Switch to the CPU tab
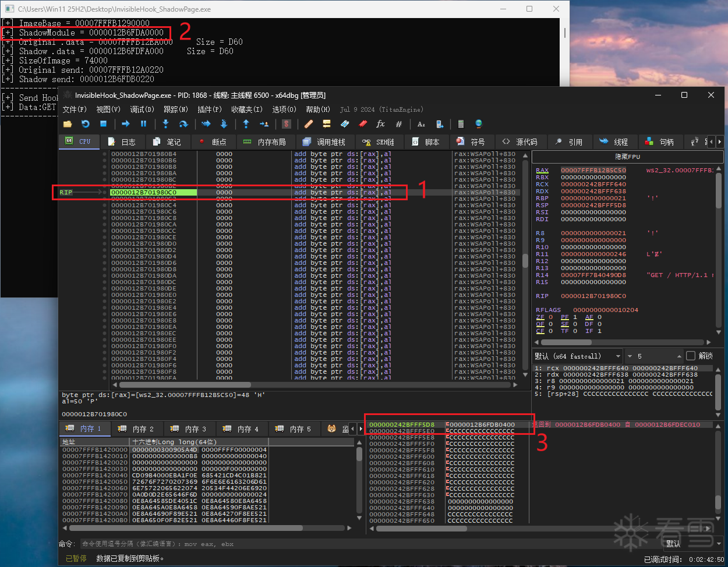 79,141
